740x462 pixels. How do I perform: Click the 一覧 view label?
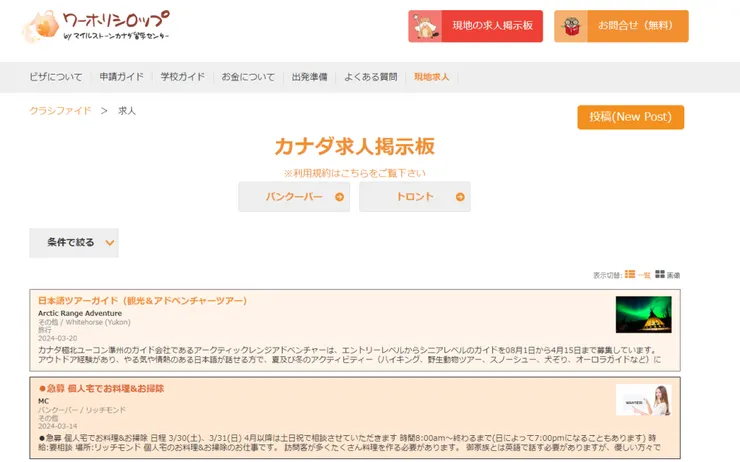(644, 275)
